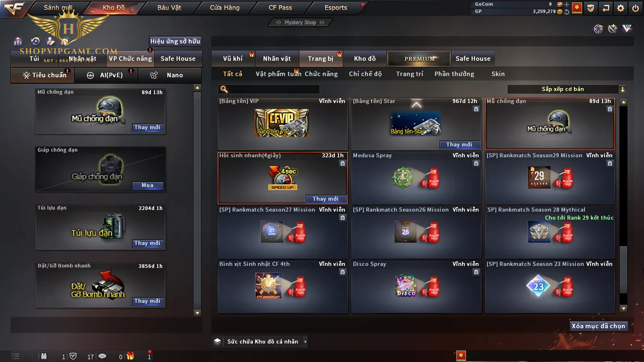The image size is (644, 362).
Task: Click the GoCoin add plus icon
Action: (x=567, y=4)
